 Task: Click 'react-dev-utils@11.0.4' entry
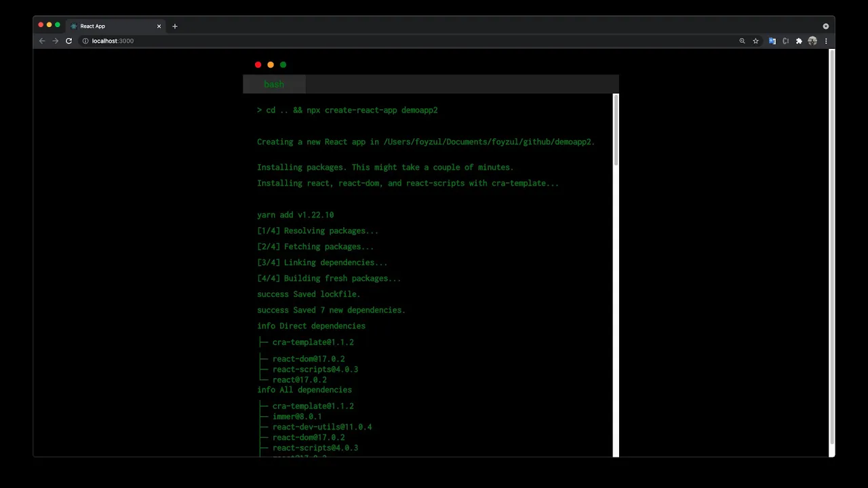click(x=322, y=427)
